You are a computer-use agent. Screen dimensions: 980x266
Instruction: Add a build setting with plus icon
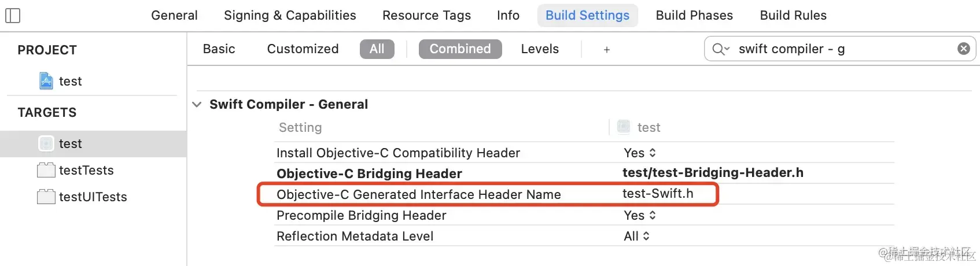click(607, 50)
